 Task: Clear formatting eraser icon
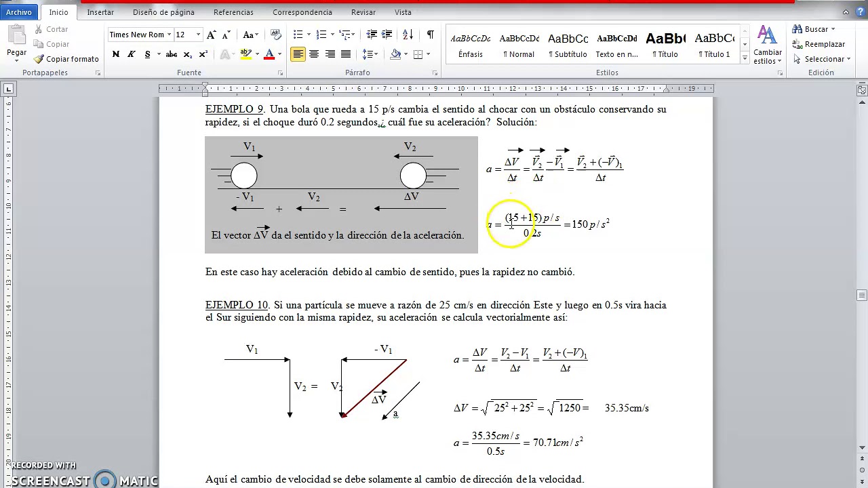(275, 35)
